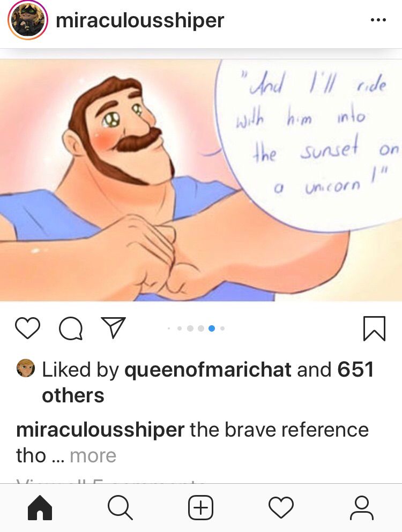The height and width of the screenshot is (532, 402).
Task: Open your profile tab
Action: point(362,507)
